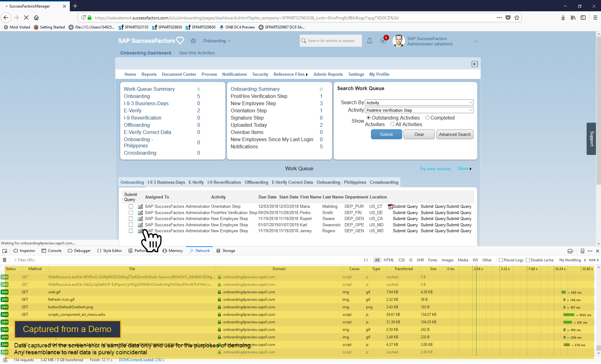Image resolution: width=601 pixels, height=364 pixels.
Task: Open the No throttling dropdown
Action: click(x=573, y=260)
